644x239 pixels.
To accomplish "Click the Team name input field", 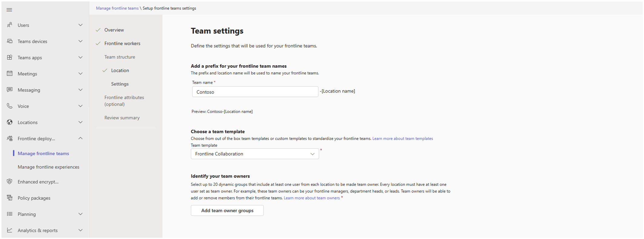I will click(x=255, y=92).
